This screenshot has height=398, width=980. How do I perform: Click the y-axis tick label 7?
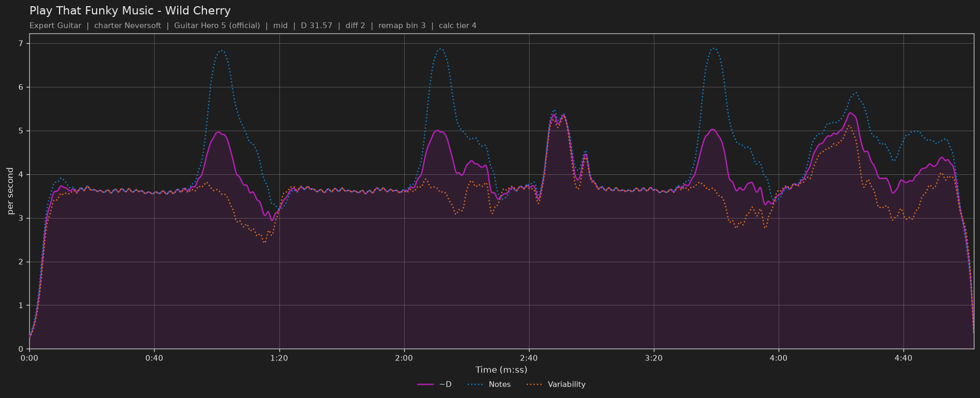[21, 44]
